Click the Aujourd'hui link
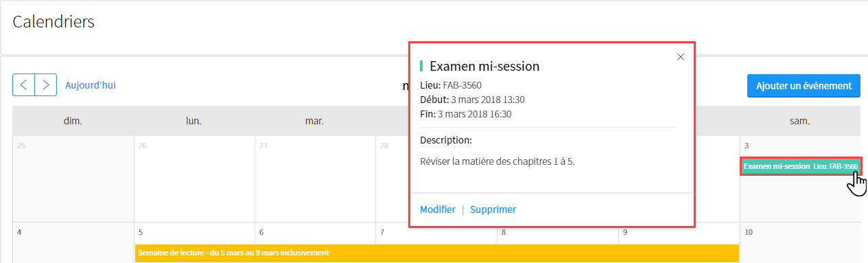This screenshot has height=263, width=868. point(91,85)
